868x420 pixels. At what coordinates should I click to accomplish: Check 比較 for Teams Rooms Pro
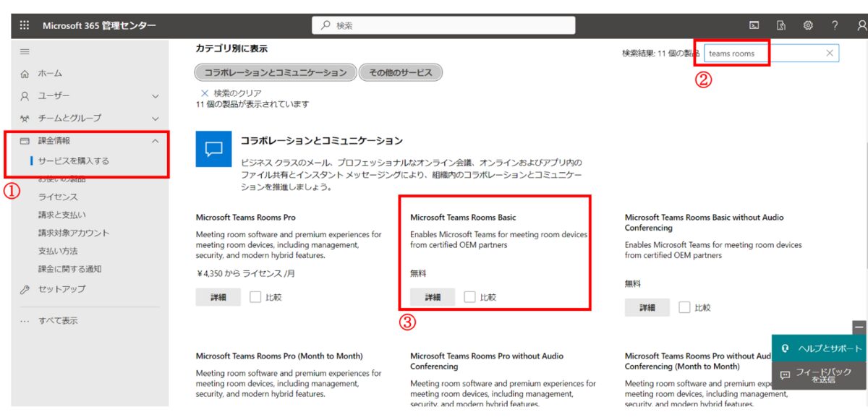pos(255,297)
